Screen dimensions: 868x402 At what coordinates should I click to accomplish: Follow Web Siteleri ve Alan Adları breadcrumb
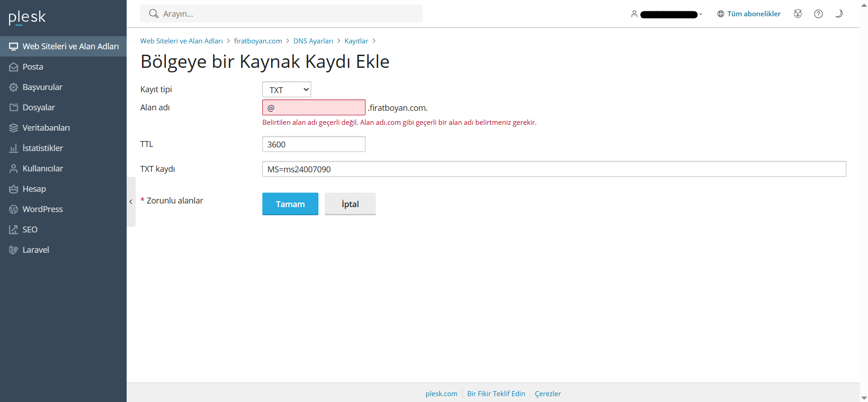[181, 41]
